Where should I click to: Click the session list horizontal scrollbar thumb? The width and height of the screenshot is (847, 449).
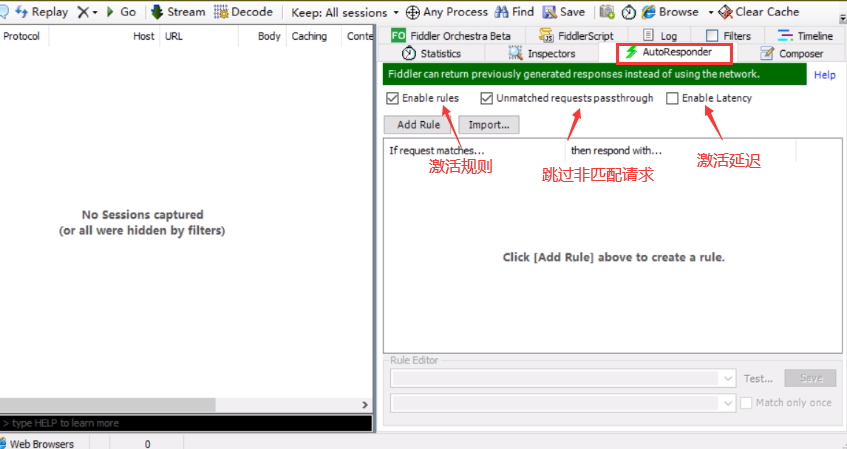tap(107, 405)
